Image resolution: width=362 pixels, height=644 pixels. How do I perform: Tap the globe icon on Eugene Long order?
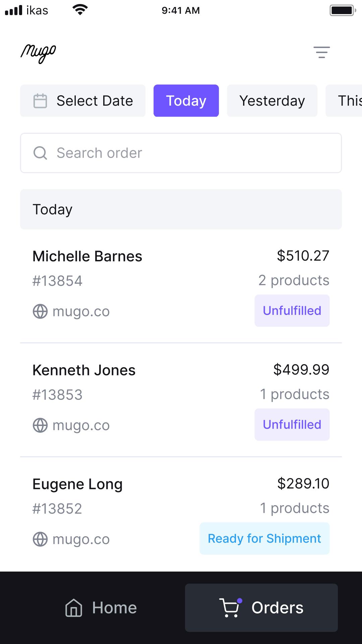(40, 539)
